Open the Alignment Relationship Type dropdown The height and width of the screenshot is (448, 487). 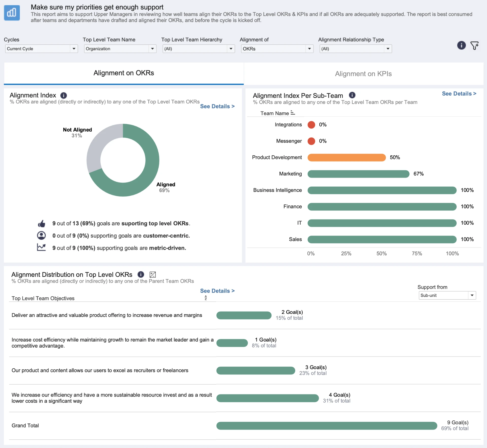pyautogui.click(x=356, y=49)
